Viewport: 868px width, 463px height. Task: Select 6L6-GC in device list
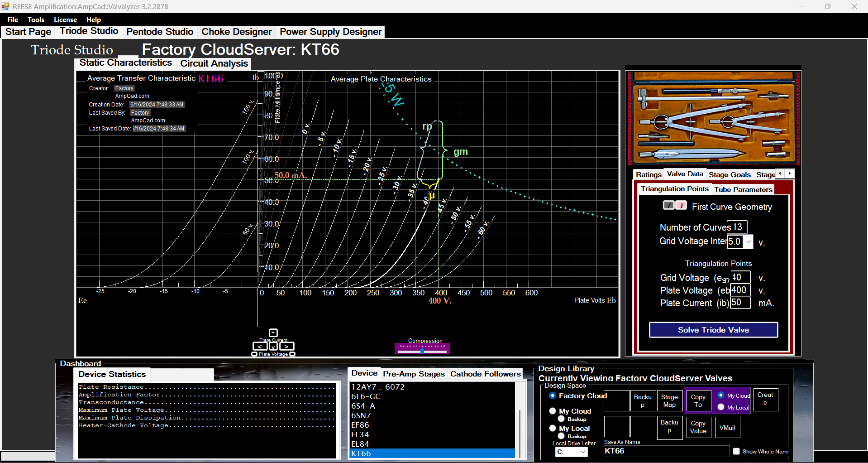[x=433, y=396]
